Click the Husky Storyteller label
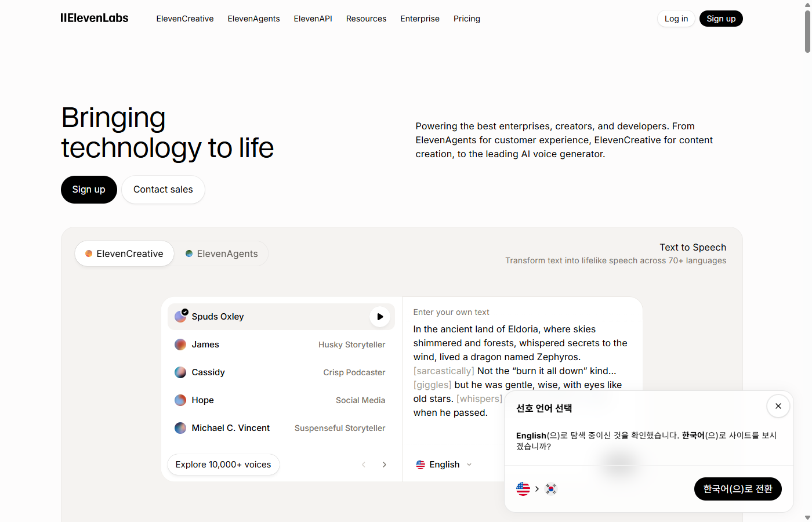Viewport: 812px width, 522px height. [x=351, y=345]
